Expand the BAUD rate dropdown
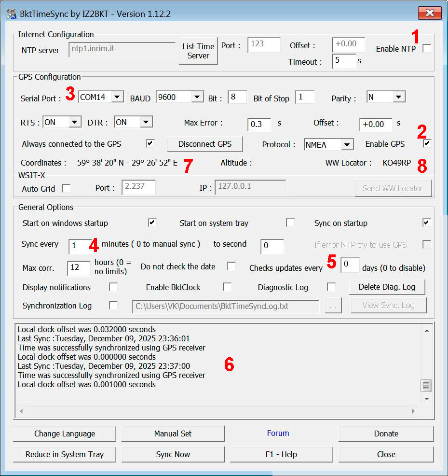Viewport: 448px width, 476px height. pyautogui.click(x=197, y=97)
